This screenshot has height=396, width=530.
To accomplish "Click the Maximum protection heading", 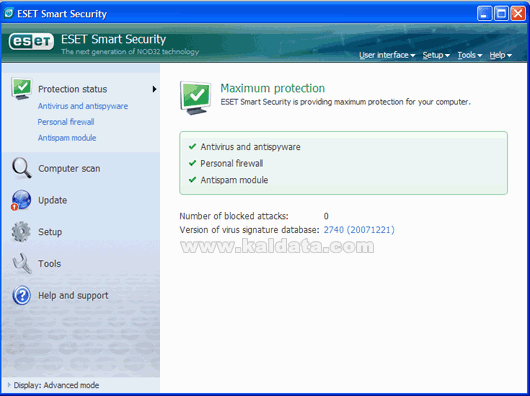I will (x=272, y=88).
